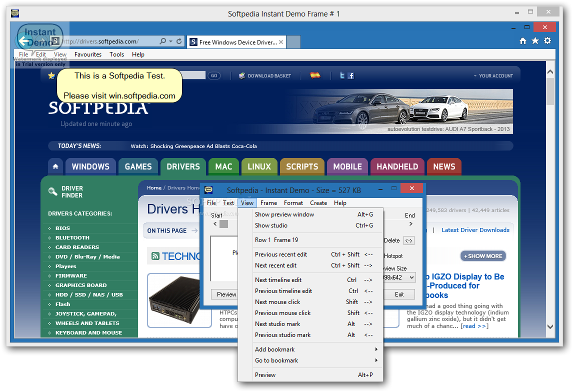Switch to the GAMES tab on Softpedia

[x=138, y=166]
